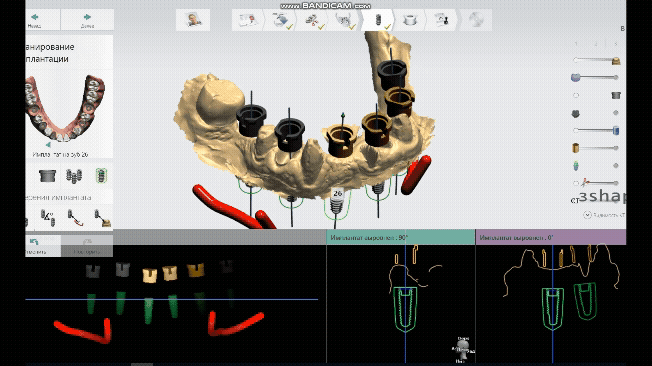
Task: Click the 'Имплантат выровнен: 0°' view header
Action: pyautogui.click(x=551, y=237)
